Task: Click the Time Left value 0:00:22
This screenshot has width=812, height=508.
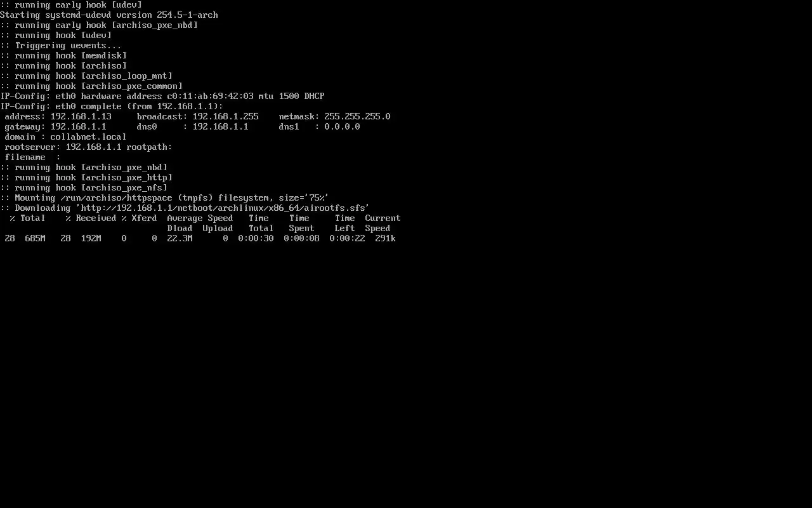Action: pyautogui.click(x=347, y=238)
